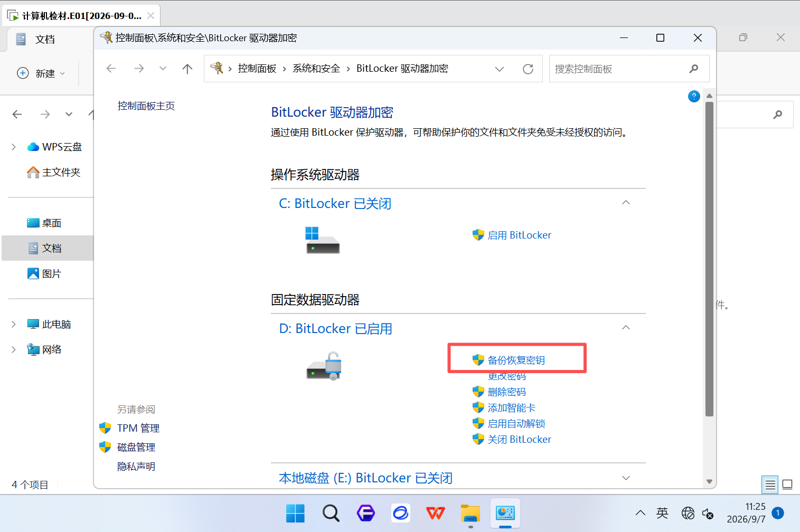Collapse the D: BitLocker 已启用 section
Screen dimensions: 800x532
point(626,328)
